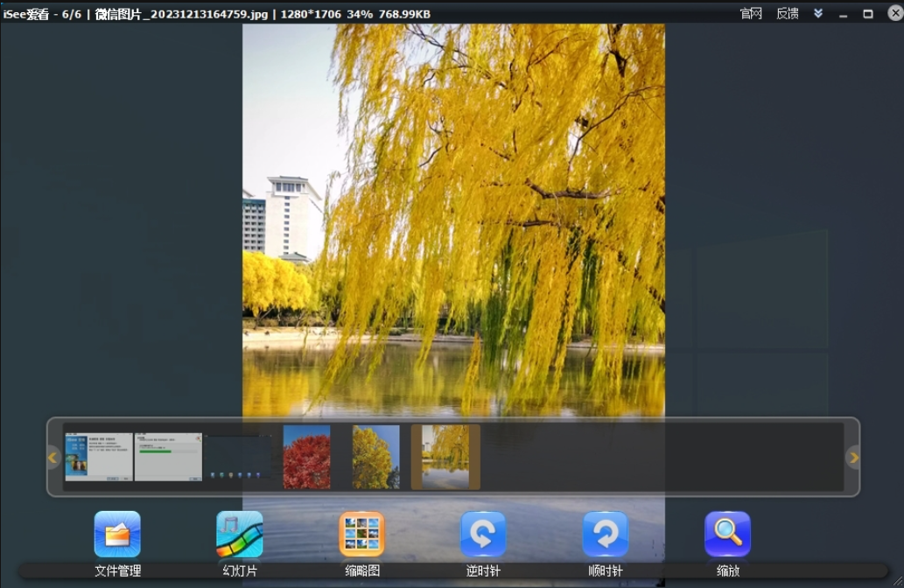Select the first software screenshot thumbnail
This screenshot has height=588, width=904.
(99, 457)
